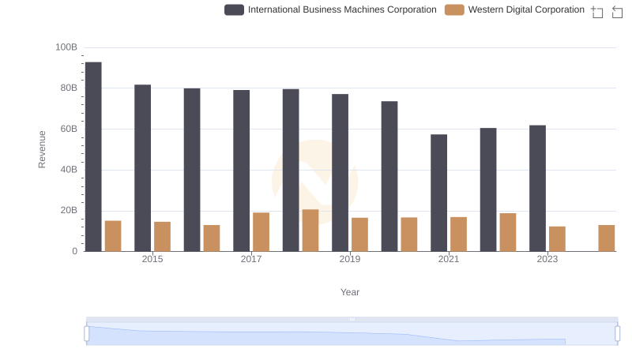Viewport: 632px width, 364px height.
Task: Click the 80B y-axis label
Action: 69,88
